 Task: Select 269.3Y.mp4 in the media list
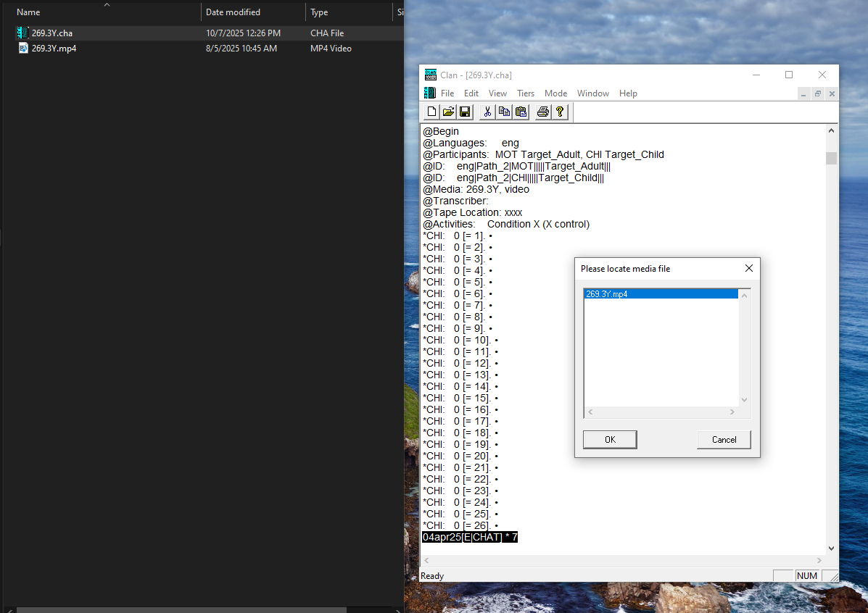[x=607, y=294]
